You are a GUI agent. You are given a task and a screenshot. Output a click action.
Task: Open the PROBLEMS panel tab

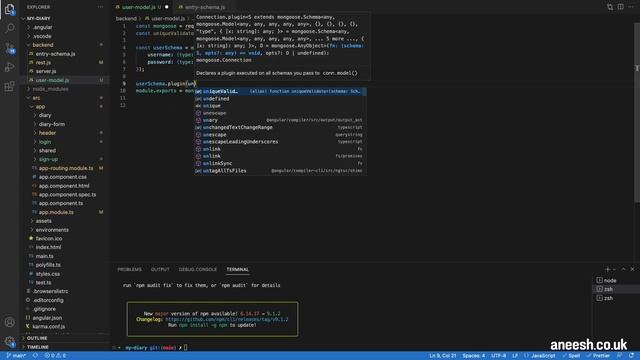pyautogui.click(x=129, y=269)
